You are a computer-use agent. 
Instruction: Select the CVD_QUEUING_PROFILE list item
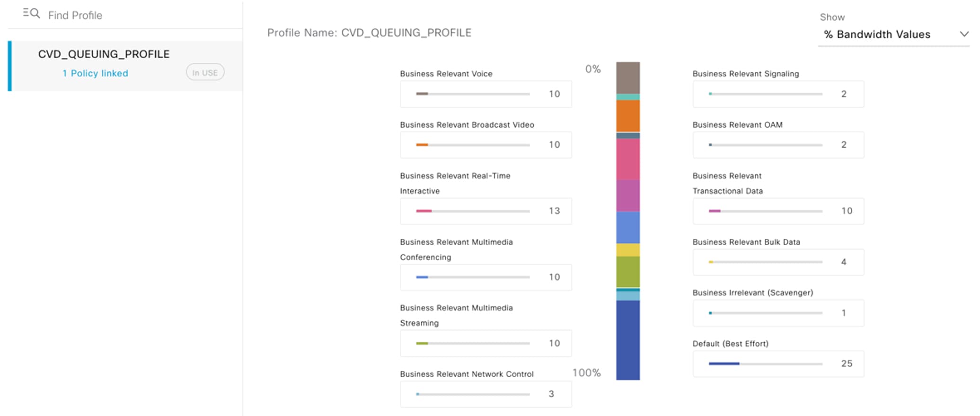click(104, 54)
